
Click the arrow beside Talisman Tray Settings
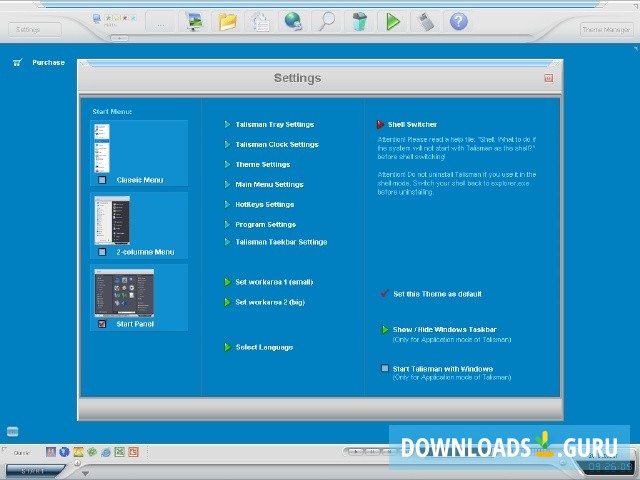pos(227,124)
